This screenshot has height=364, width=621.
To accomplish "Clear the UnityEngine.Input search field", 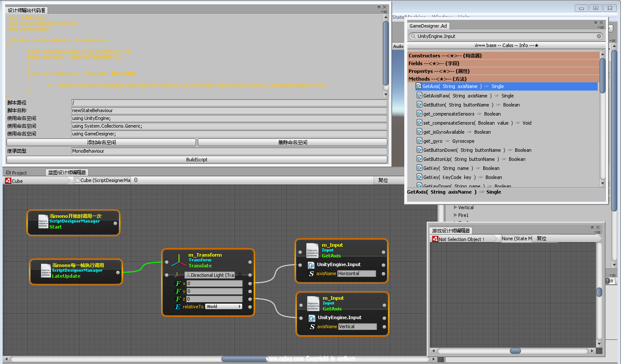I will 599,36.
